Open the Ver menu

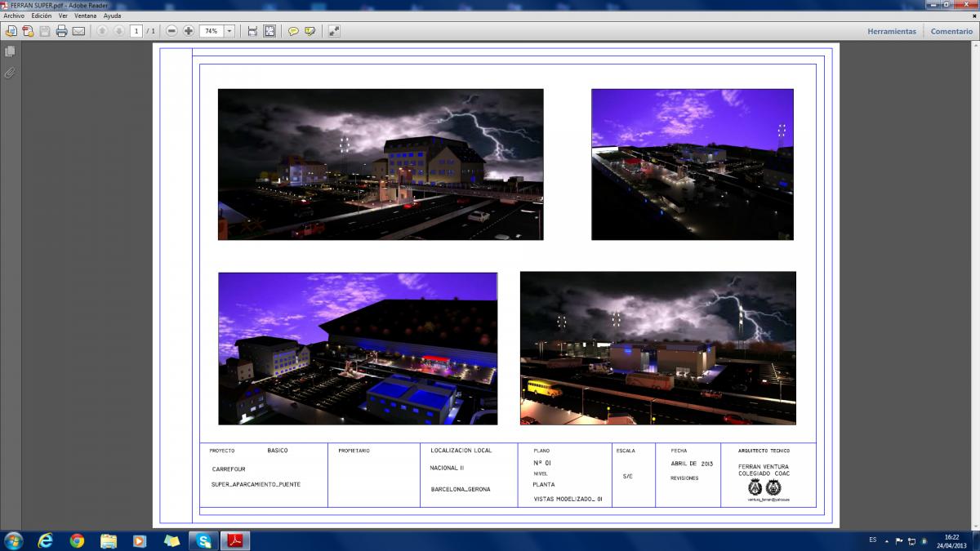click(63, 16)
